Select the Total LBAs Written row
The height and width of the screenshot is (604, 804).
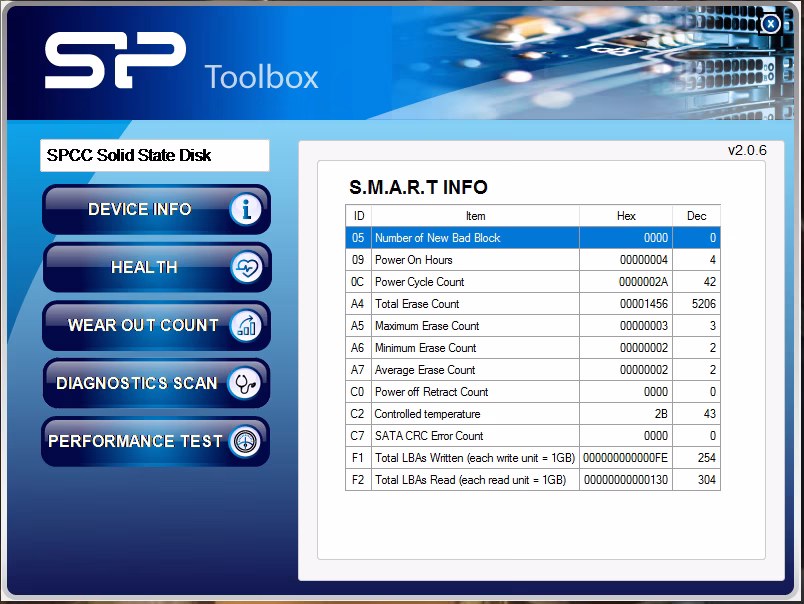[x=533, y=458]
